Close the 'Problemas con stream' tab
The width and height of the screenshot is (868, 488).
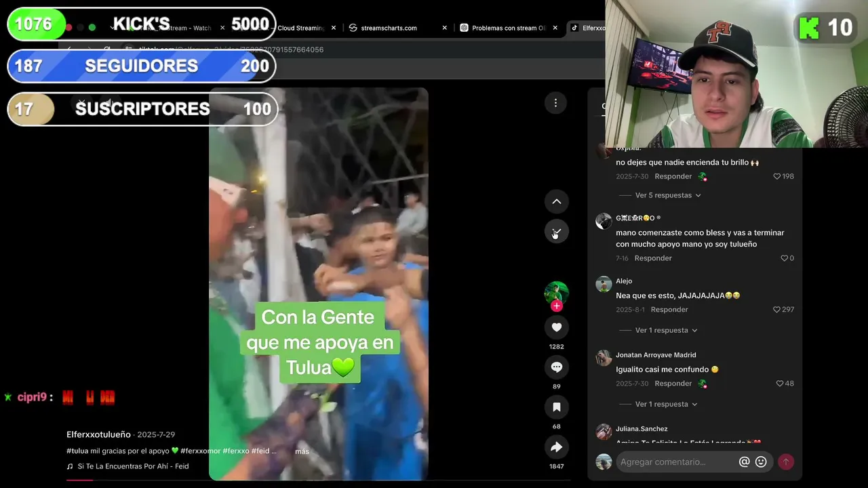coord(555,28)
